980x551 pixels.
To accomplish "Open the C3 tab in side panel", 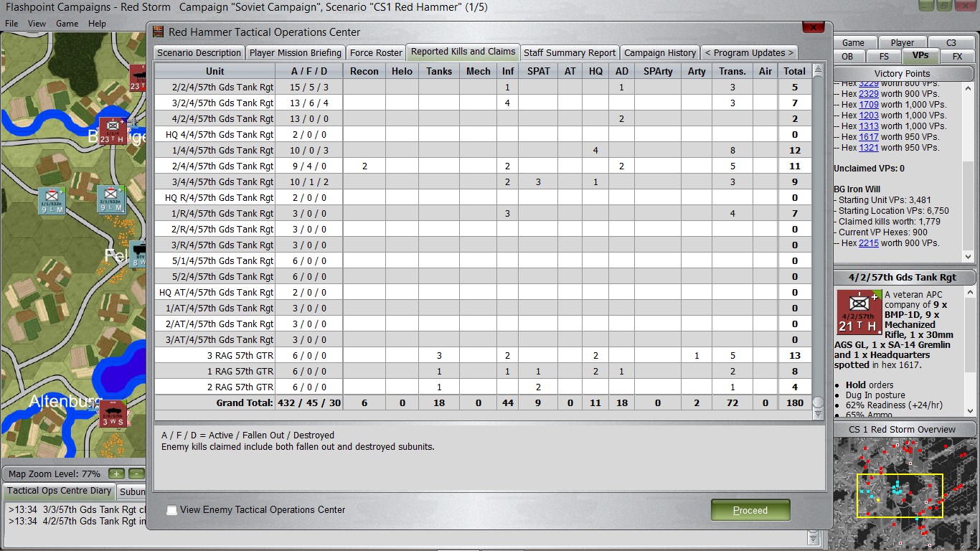I will click(951, 43).
